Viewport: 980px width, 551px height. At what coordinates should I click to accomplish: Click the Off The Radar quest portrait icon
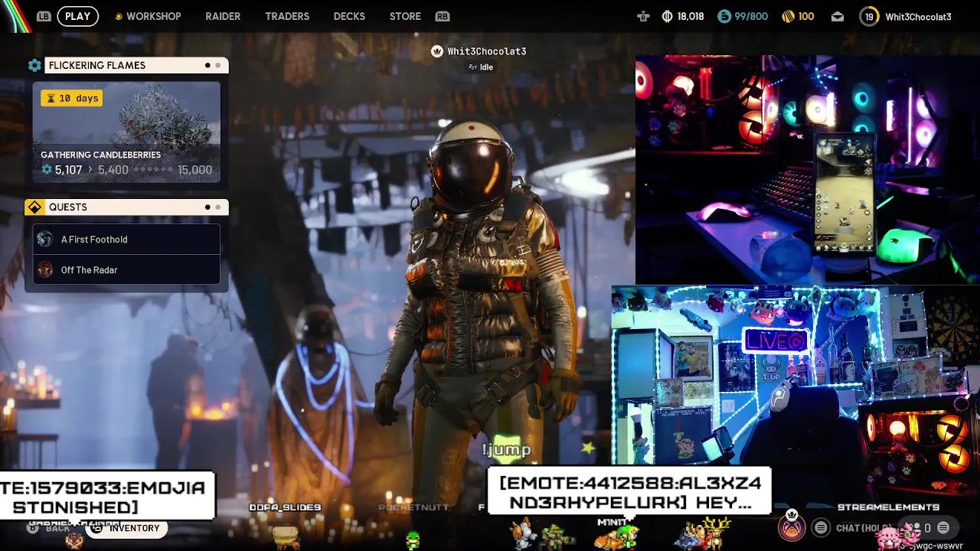coord(45,269)
